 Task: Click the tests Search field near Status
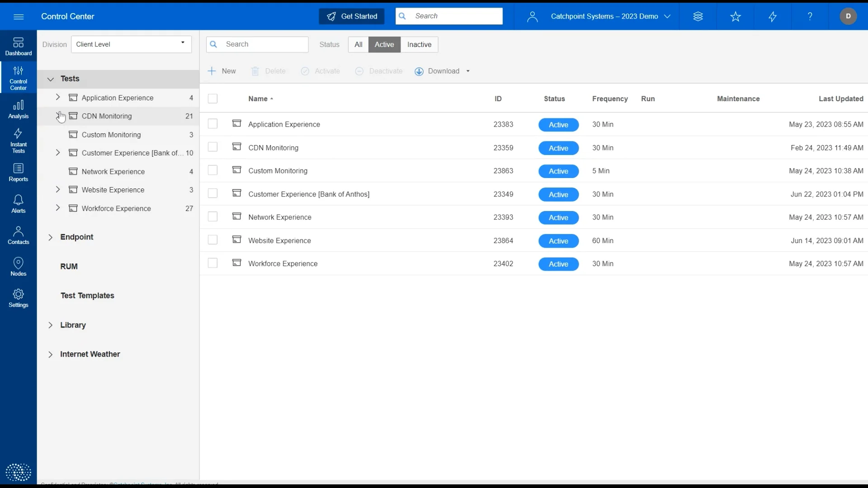257,44
